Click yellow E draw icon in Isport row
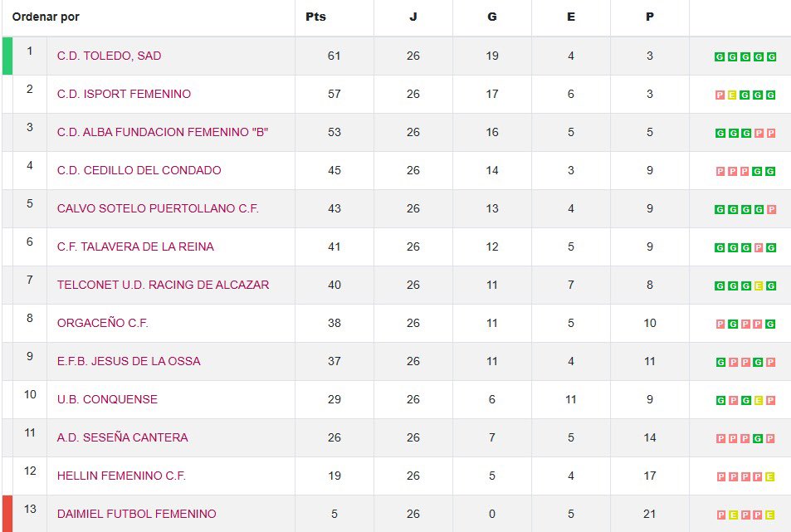791x532 pixels. 732,95
